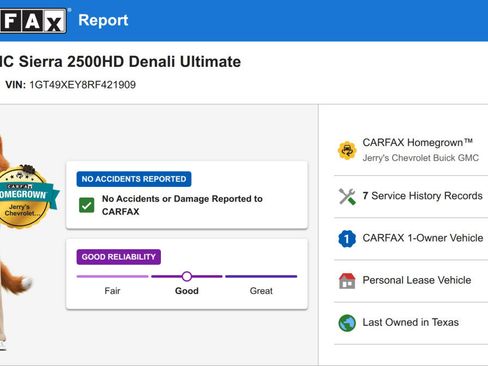Click the reliability slider knob at Good

(187, 276)
